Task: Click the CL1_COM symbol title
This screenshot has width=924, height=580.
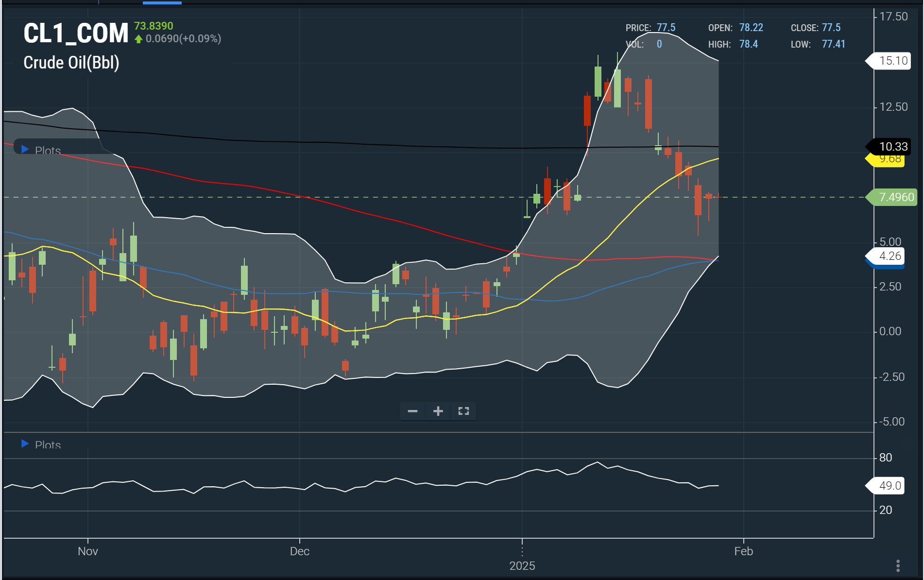Action: click(x=76, y=34)
